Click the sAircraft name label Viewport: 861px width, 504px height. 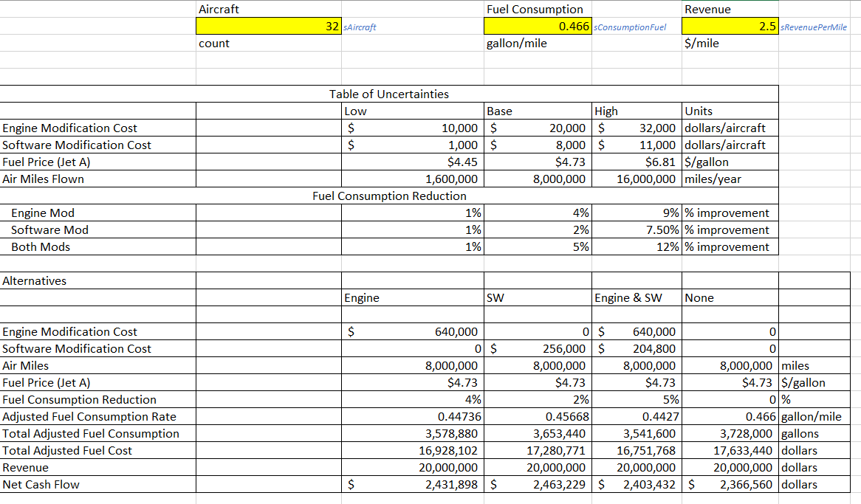[358, 27]
